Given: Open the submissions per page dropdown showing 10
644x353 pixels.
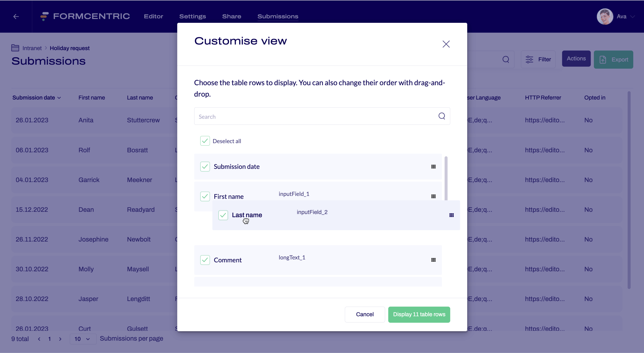Looking at the screenshot, I should (x=83, y=339).
